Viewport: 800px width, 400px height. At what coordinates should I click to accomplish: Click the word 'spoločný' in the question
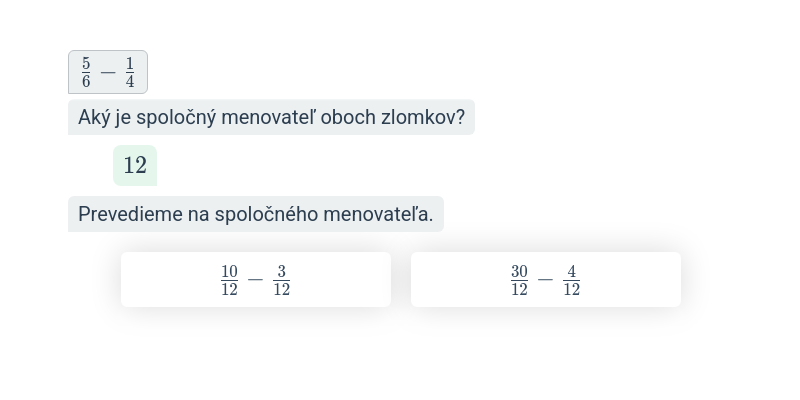(171, 118)
